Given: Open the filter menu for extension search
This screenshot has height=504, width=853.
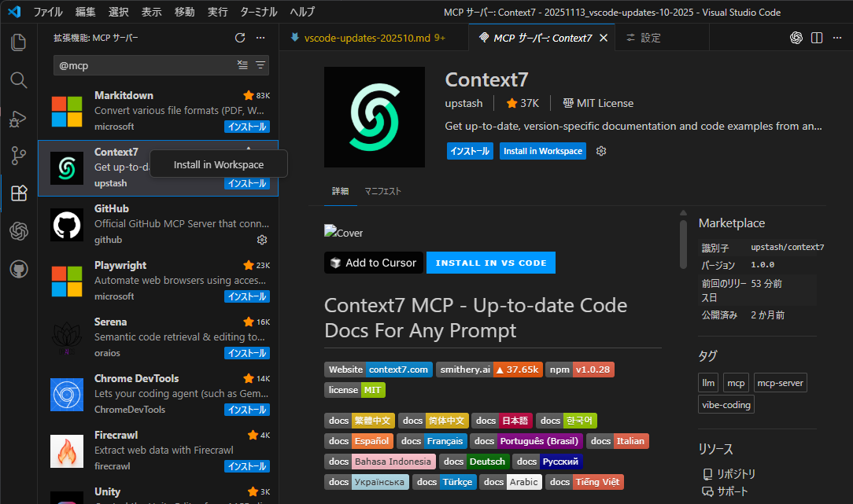Looking at the screenshot, I should click(x=260, y=65).
